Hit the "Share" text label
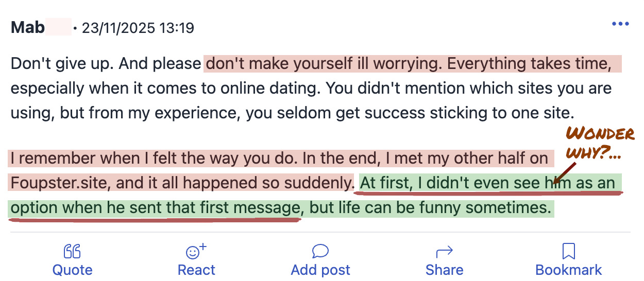 click(444, 270)
